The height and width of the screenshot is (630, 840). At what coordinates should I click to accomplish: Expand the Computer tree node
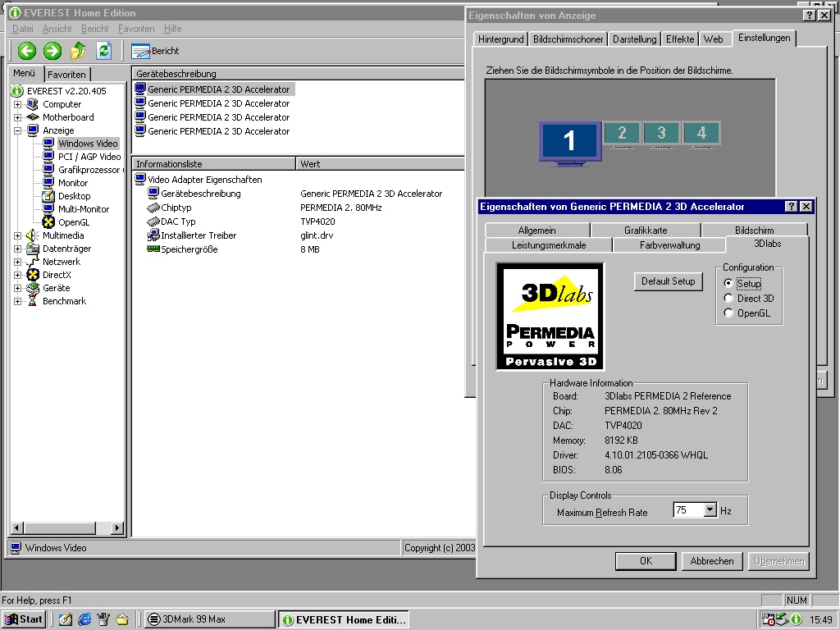click(18, 104)
